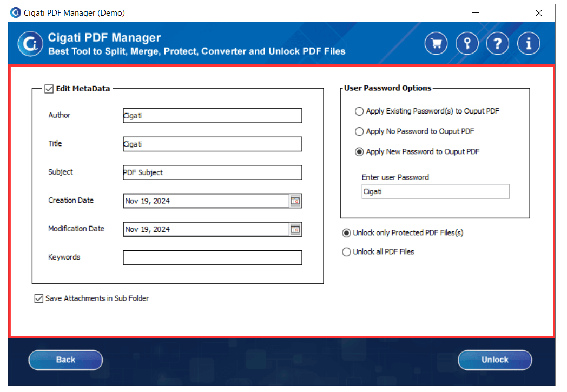Click the 'Keywords' label
Viewport: 567px width, 392px height.
coord(64,257)
